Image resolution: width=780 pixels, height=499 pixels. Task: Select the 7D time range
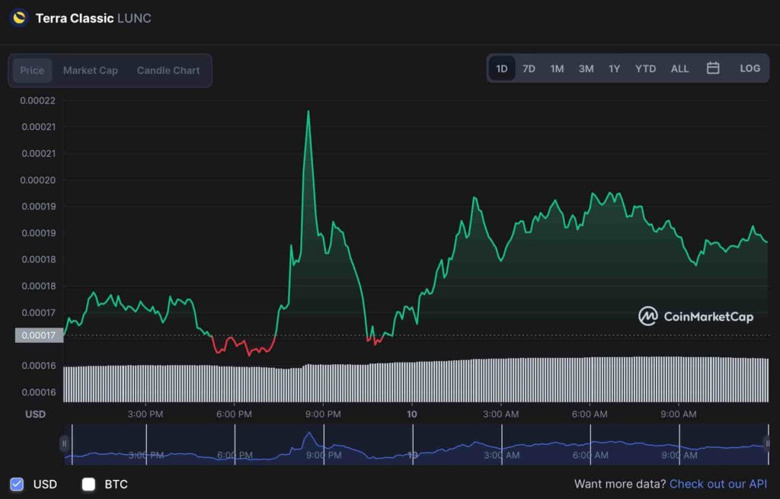click(x=529, y=69)
